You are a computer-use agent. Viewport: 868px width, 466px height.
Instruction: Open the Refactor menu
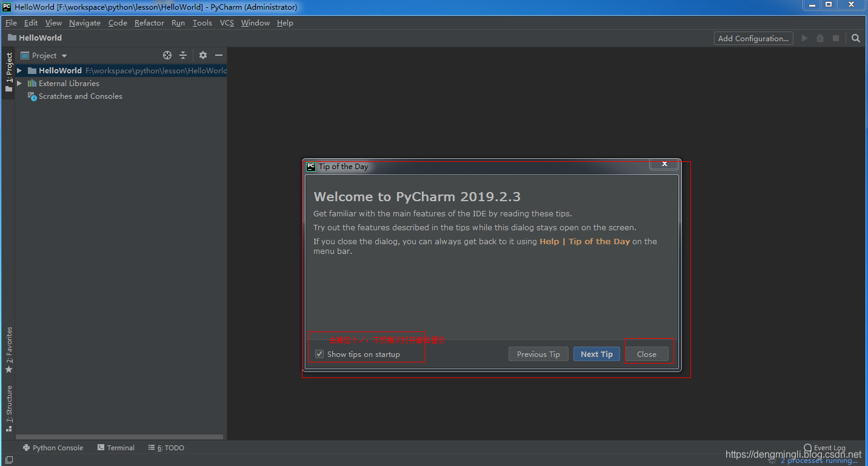[x=149, y=23]
